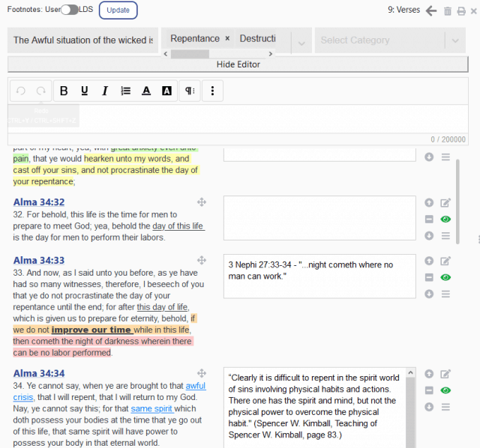Open the Alma 34:34 verse link
This screenshot has height=448, width=480.
click(x=39, y=373)
